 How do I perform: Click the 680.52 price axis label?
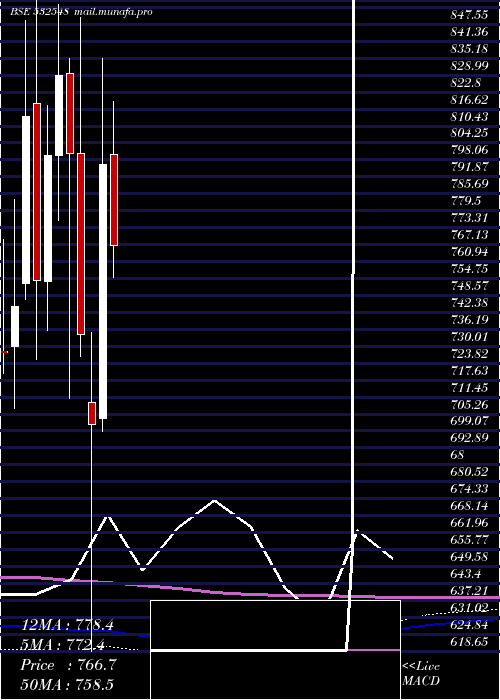(x=469, y=472)
